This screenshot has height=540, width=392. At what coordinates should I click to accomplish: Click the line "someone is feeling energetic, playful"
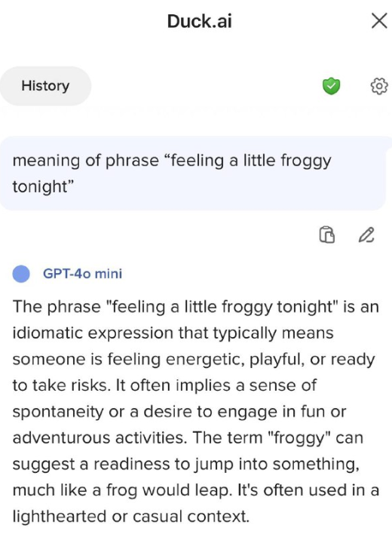[x=194, y=359]
